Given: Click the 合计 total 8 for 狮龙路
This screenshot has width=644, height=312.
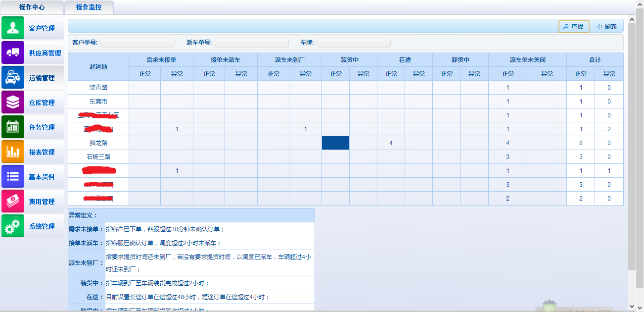Looking at the screenshot, I should point(581,143).
